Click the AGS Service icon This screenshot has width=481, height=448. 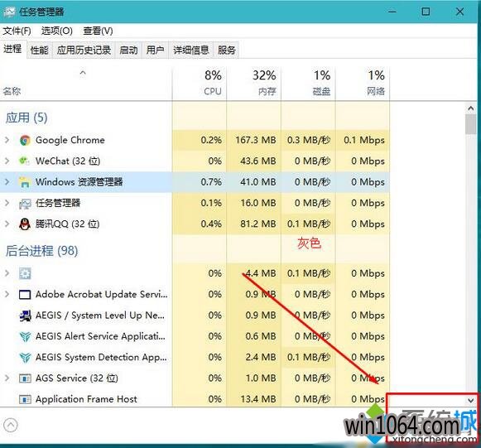[x=25, y=378]
